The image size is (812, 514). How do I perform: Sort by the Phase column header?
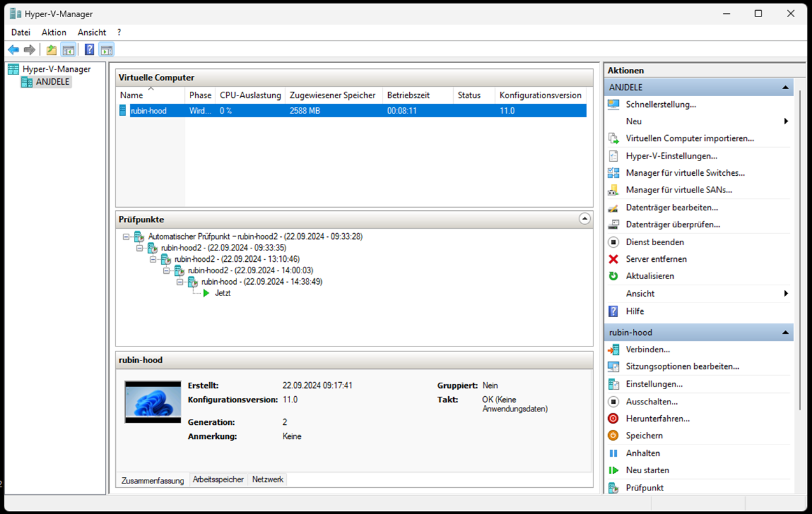tap(200, 95)
